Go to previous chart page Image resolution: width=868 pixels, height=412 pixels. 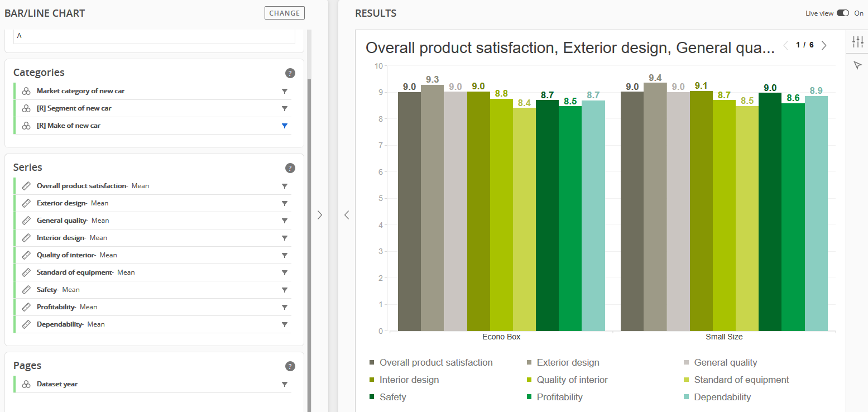786,45
